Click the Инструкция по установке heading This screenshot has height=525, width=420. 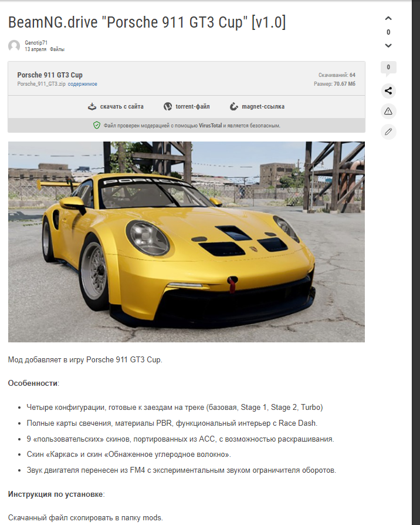pos(56,494)
